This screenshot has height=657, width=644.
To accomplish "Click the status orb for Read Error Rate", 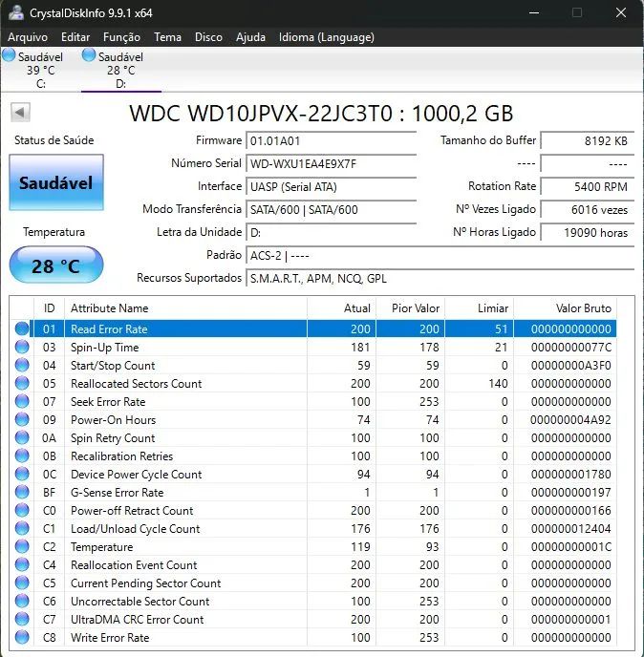I will [x=22, y=328].
